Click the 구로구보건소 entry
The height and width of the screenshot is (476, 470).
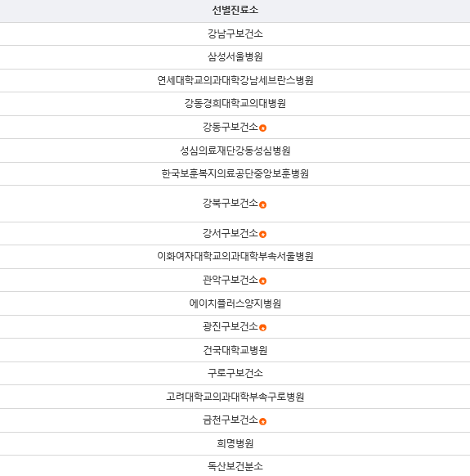pos(235,373)
